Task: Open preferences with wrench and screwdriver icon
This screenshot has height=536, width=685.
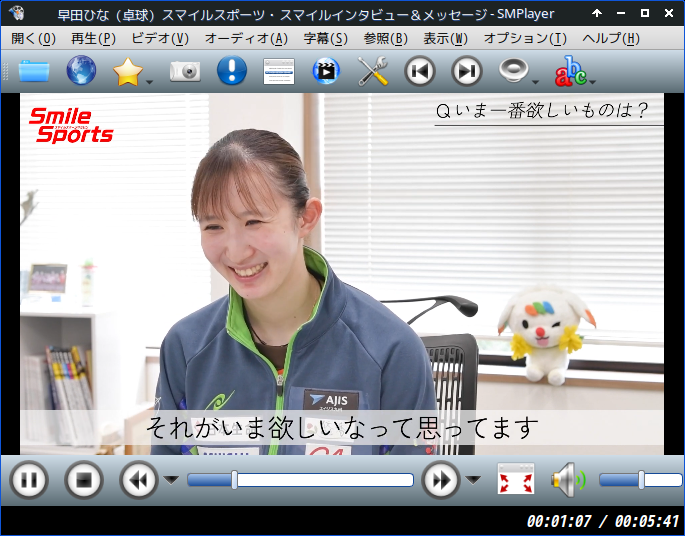Action: tap(373, 70)
